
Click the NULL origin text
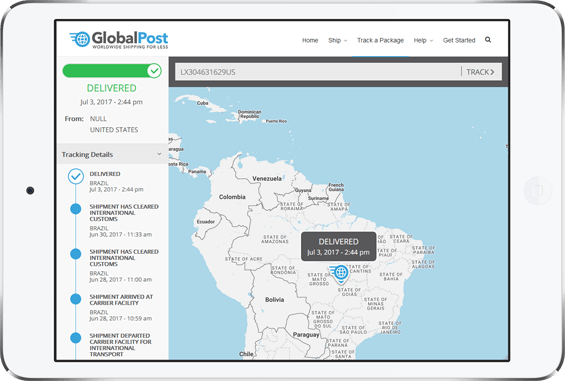[98, 119]
